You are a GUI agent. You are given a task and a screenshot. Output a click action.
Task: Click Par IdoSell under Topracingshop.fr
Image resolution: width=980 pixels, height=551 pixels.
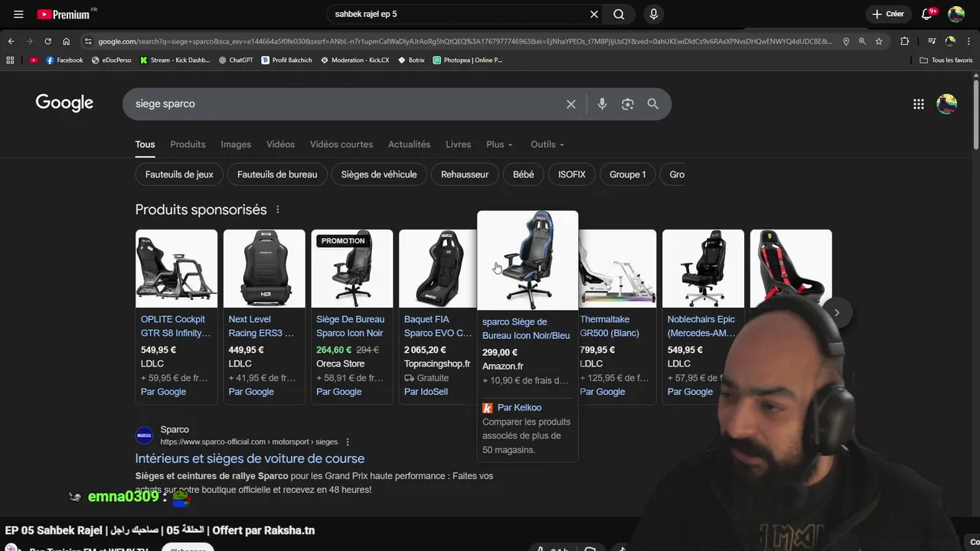coord(426,392)
